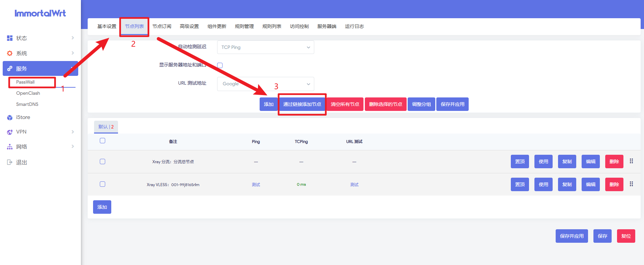
Task: Open the iStore menu item
Action: click(x=23, y=117)
